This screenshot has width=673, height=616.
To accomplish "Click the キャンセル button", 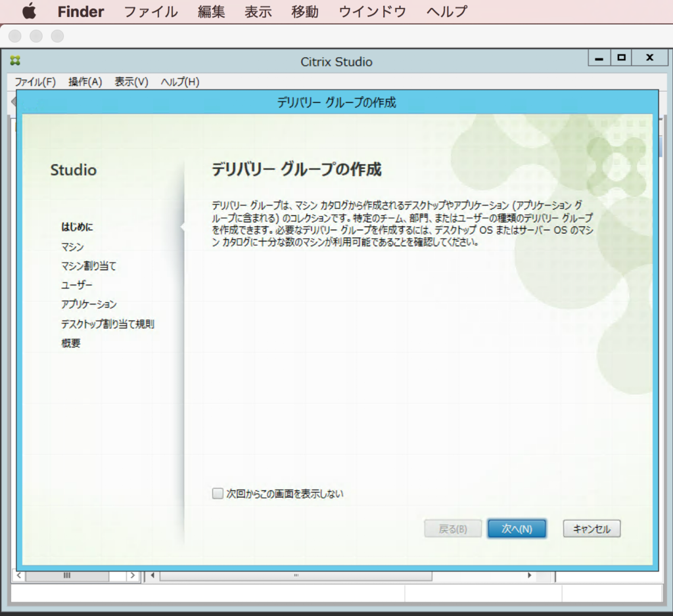I will tap(592, 529).
